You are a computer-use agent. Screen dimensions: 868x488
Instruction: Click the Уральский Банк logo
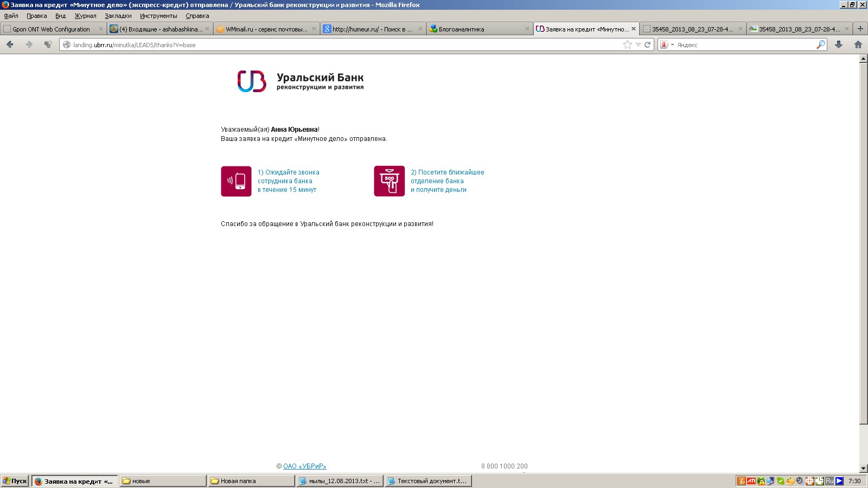[x=301, y=81]
